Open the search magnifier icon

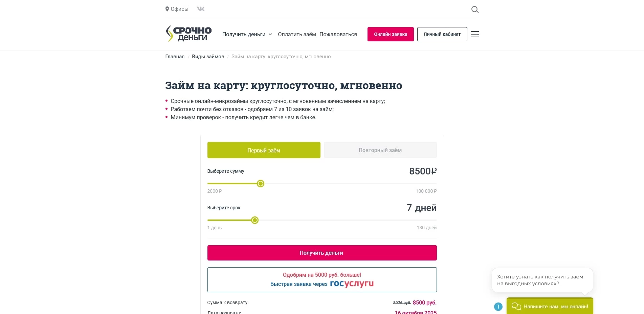(475, 9)
